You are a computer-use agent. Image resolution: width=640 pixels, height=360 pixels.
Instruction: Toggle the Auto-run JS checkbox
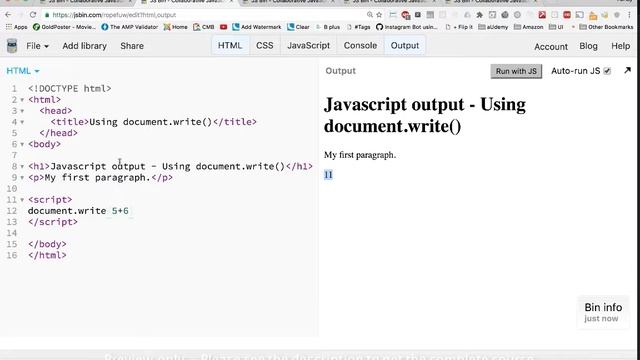(607, 71)
